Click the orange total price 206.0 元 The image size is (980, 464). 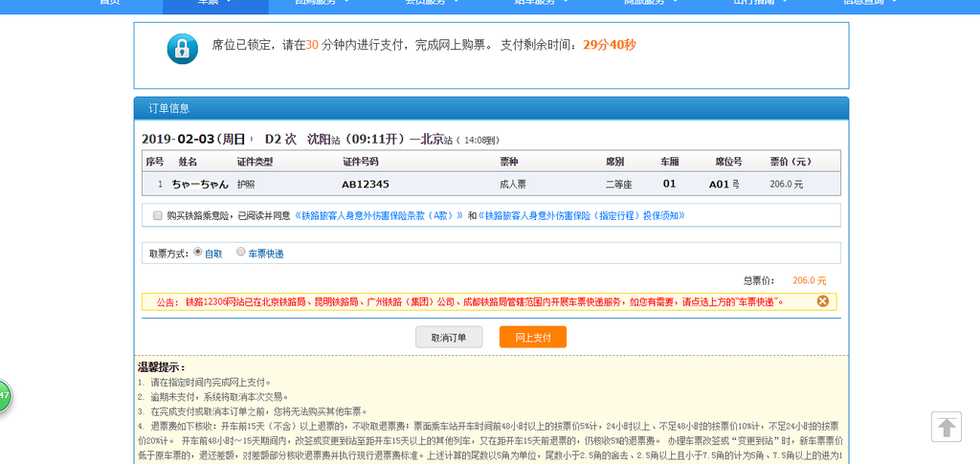click(x=809, y=281)
